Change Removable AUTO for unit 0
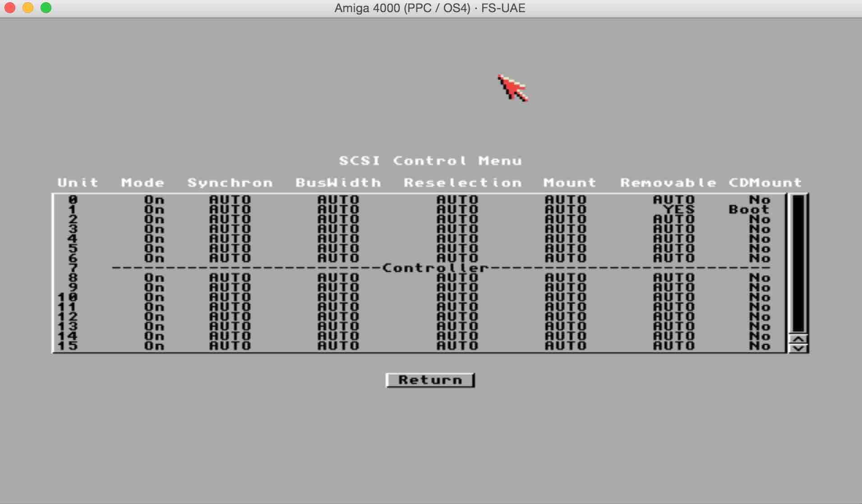Viewport: 862px width, 504px height. 674,200
